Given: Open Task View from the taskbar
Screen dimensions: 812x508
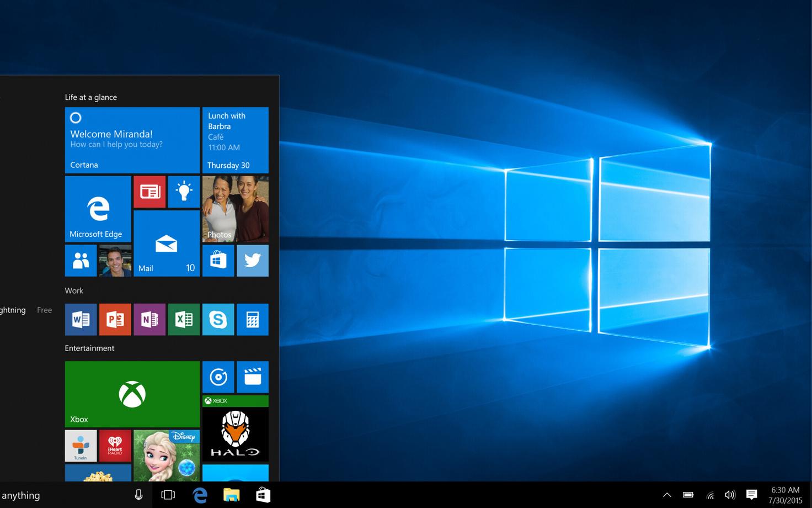Looking at the screenshot, I should [168, 495].
